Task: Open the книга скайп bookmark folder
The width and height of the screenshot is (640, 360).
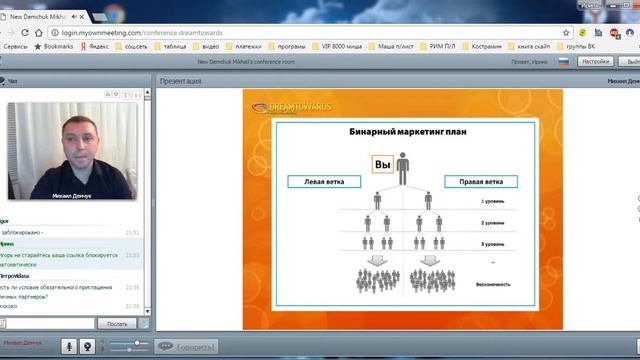Action: tap(529, 47)
